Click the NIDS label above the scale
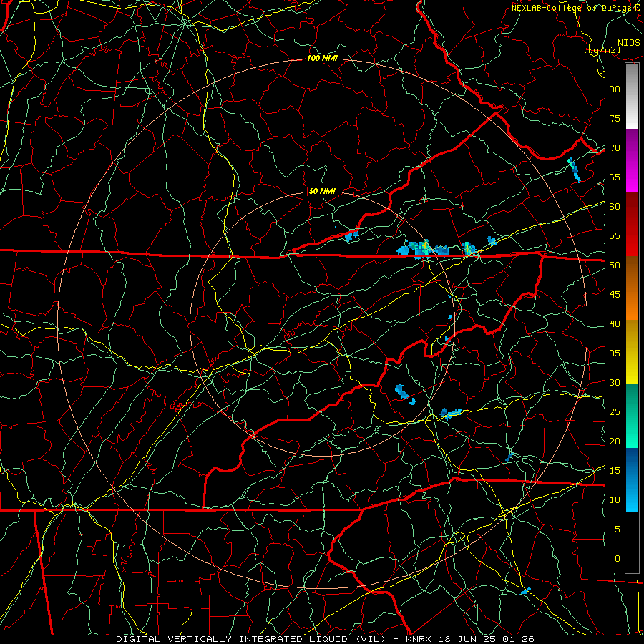The image size is (644, 644). click(629, 43)
